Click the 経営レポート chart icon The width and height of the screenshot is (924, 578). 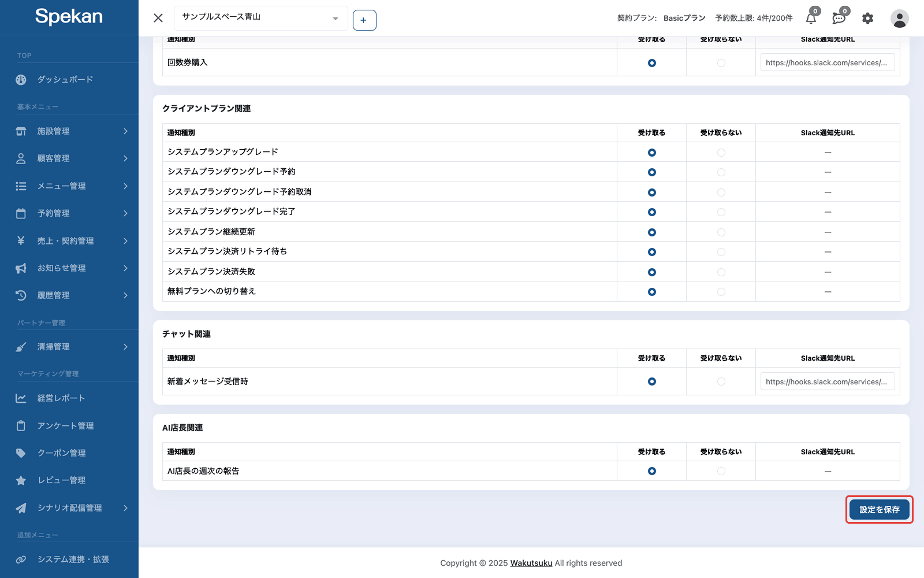click(x=21, y=398)
